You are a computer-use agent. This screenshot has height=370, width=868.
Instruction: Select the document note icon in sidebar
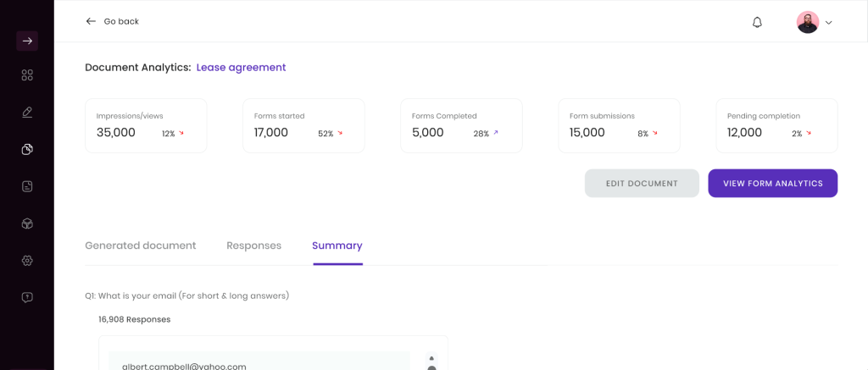click(27, 186)
